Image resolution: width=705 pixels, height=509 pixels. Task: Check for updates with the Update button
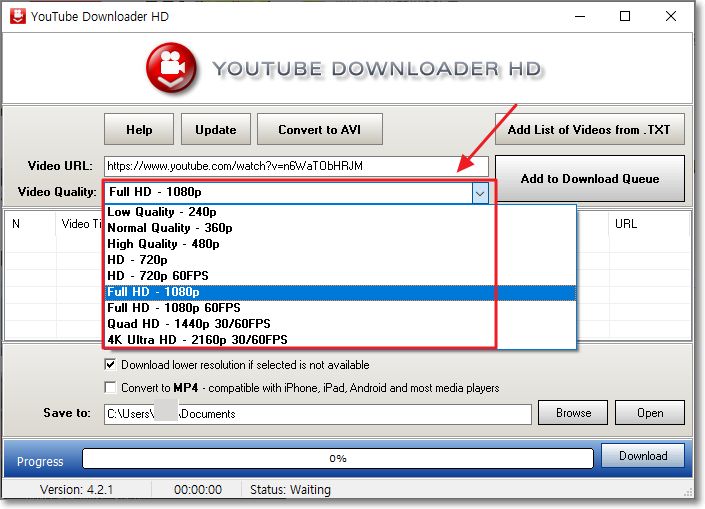pyautogui.click(x=216, y=129)
